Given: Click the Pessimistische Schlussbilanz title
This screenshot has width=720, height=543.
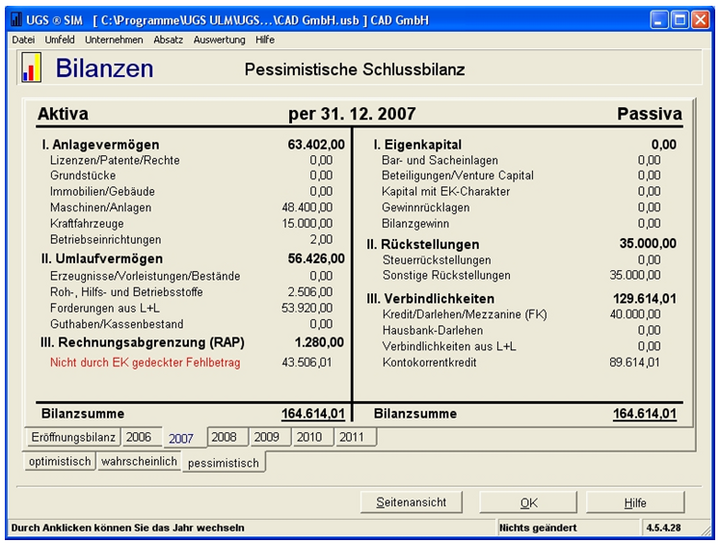Looking at the screenshot, I should tap(354, 70).
